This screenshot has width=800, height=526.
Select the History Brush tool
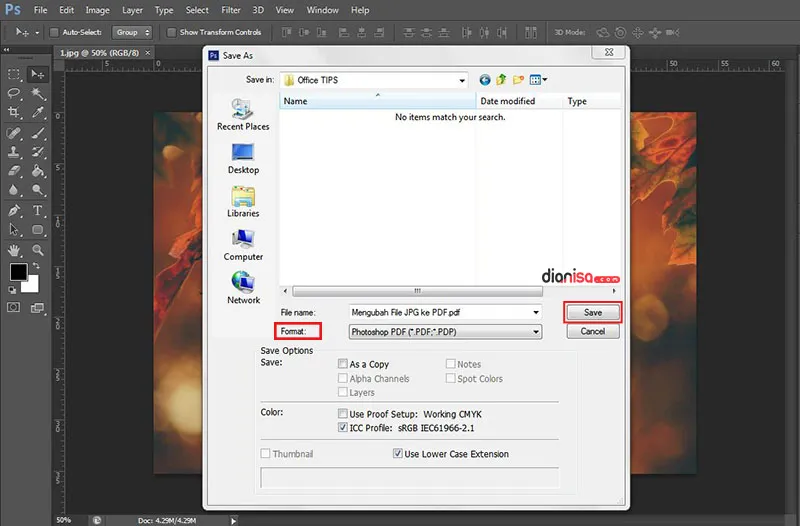click(37, 152)
